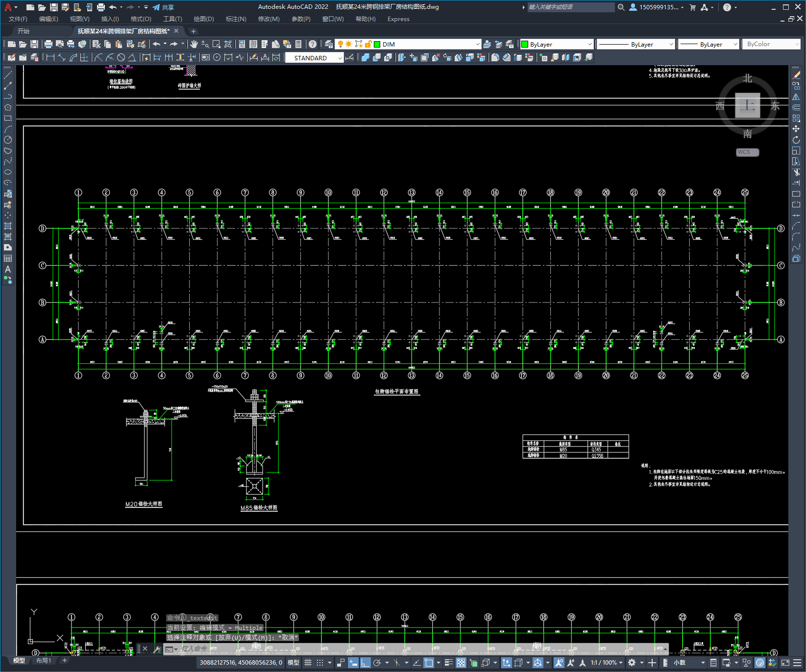Screen dimensions: 806x672
Task: Select the Line draw tool
Action: point(8,75)
